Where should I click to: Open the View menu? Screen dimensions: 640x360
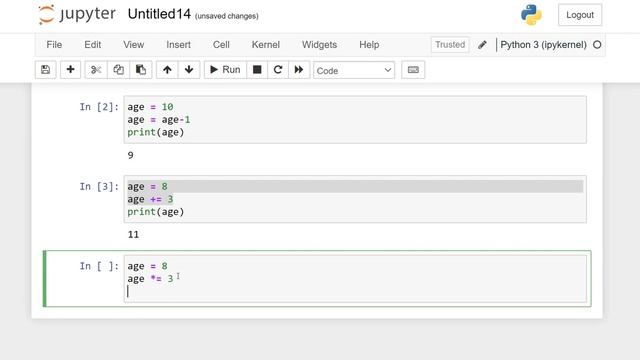[133, 45]
